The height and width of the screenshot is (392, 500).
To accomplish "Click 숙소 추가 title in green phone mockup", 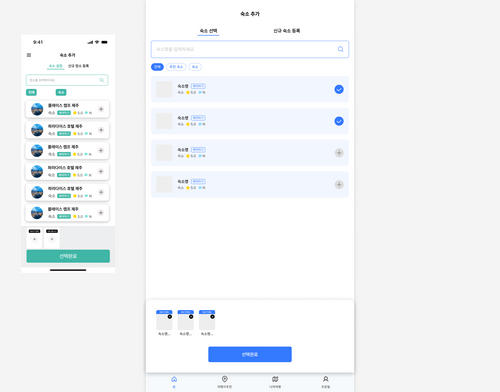I will (x=67, y=55).
